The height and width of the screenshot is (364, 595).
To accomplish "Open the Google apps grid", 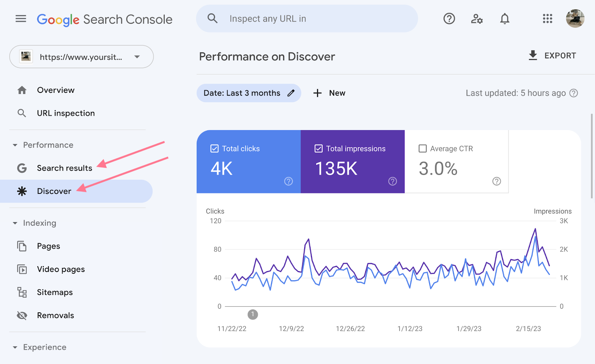I will point(547,19).
